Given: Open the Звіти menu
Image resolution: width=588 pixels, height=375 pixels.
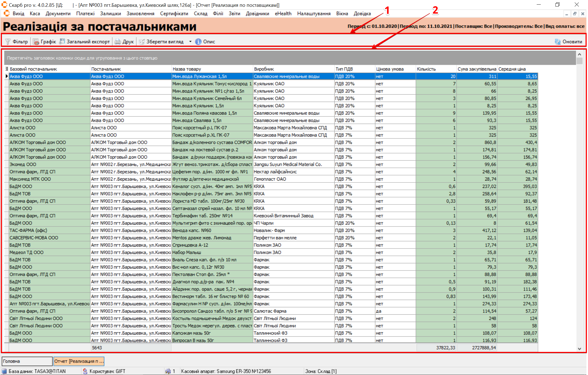Looking at the screenshot, I should 234,14.
